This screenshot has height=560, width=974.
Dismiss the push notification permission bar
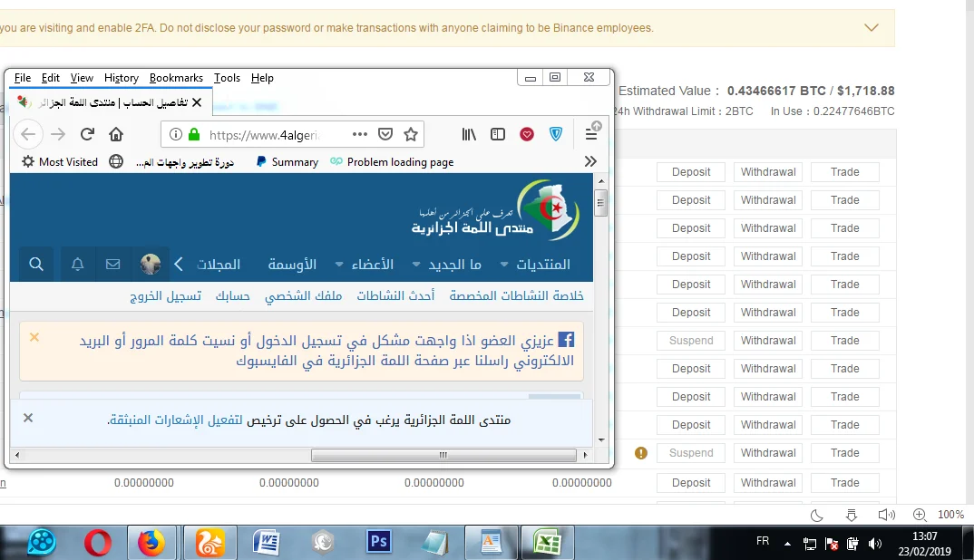28,418
